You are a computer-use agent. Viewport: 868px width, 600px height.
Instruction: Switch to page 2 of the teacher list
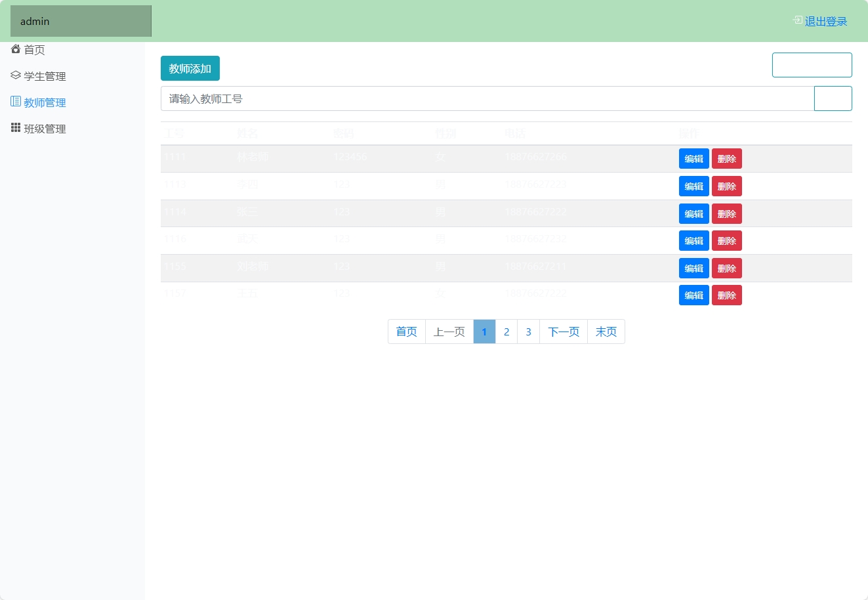(506, 332)
